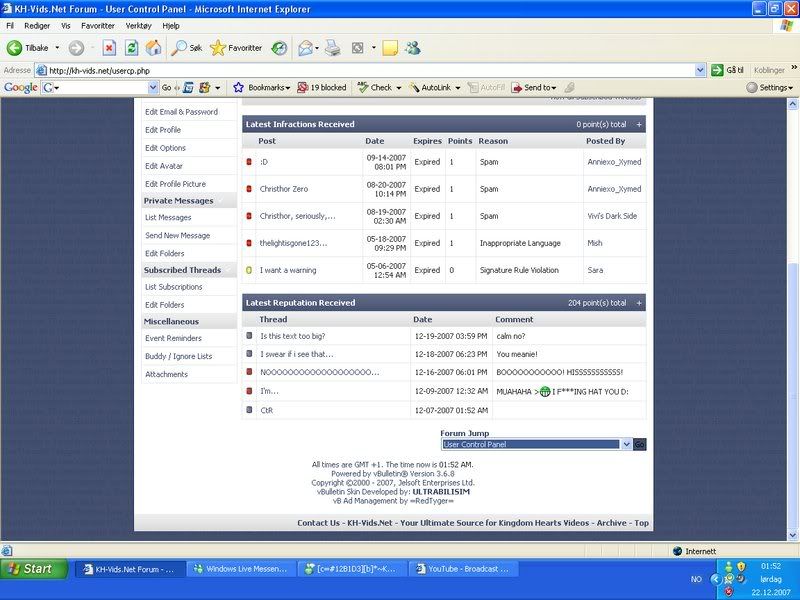Image resolution: width=800 pixels, height=600 pixels.
Task: Click the yellow note Discuss icon
Action: [x=390, y=48]
